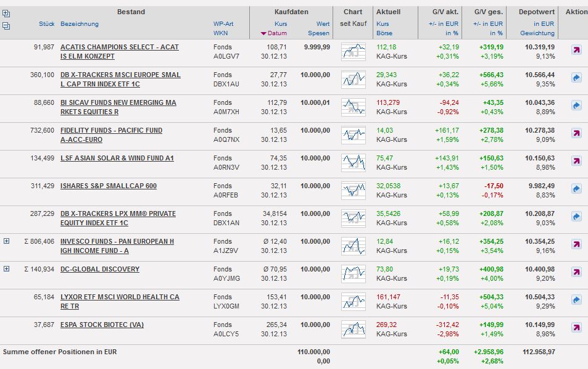Open LYXOR ETF MSCI WORLD HEALTH CARE link
Image resolution: width=588 pixels, height=369 pixels.
(x=120, y=301)
